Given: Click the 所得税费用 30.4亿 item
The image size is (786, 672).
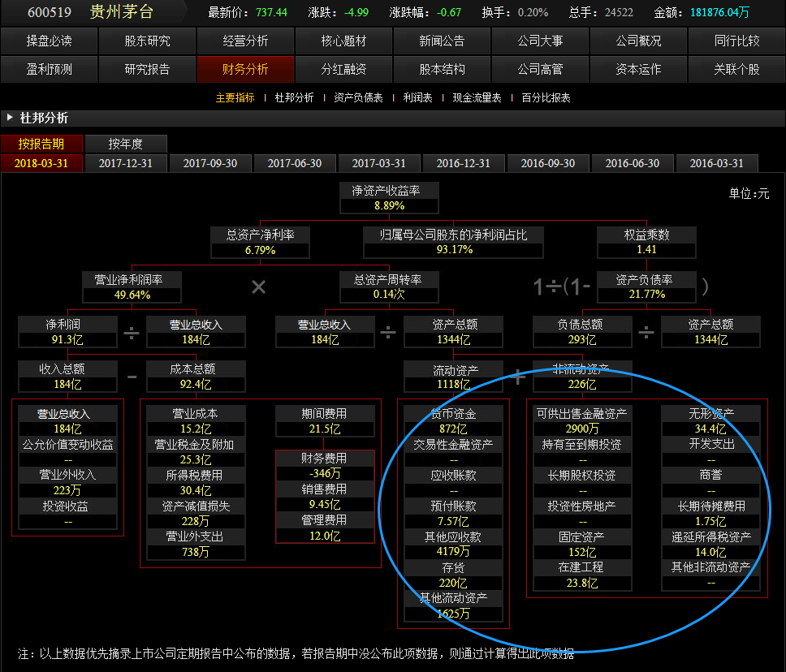Looking at the screenshot, I should click(196, 483).
